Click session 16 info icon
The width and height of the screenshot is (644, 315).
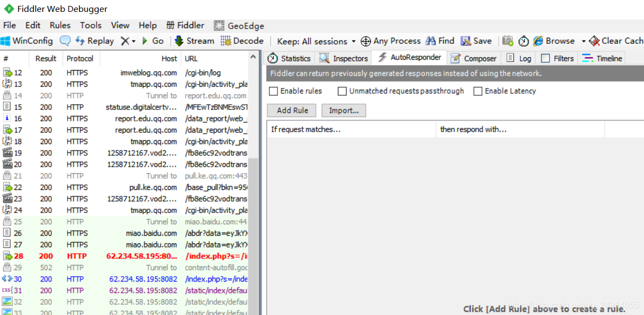click(x=7, y=119)
